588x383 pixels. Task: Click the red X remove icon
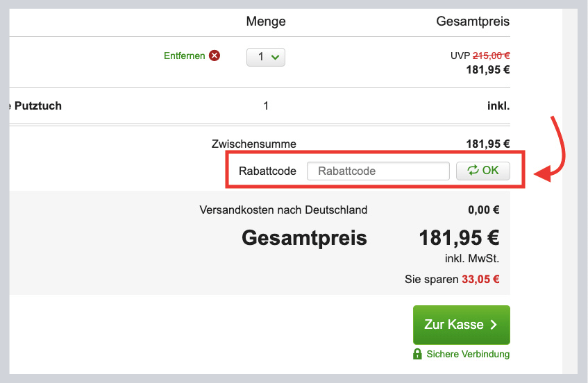click(215, 56)
